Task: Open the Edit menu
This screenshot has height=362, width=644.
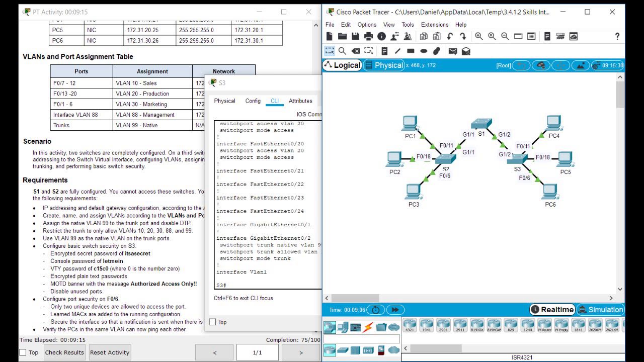Action: [x=346, y=25]
